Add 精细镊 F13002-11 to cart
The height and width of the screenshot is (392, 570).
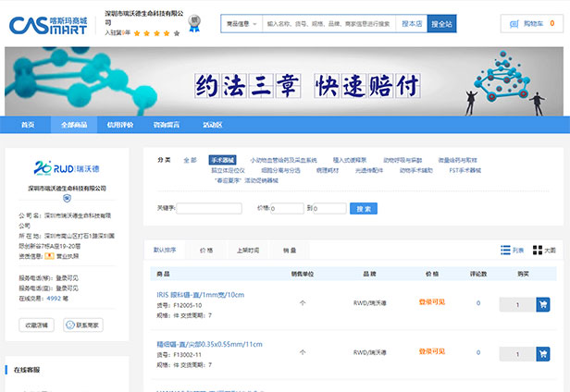click(x=542, y=351)
